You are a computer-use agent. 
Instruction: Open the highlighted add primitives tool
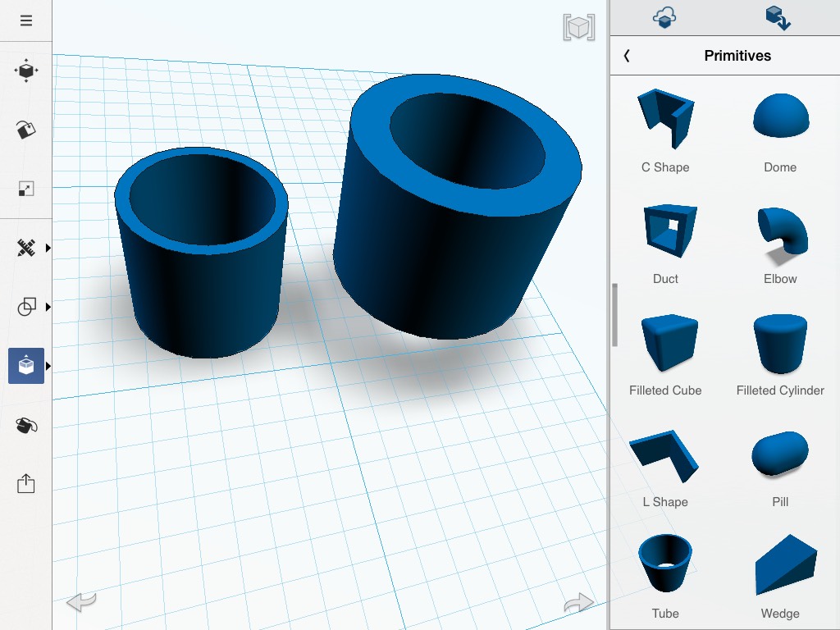tap(26, 365)
